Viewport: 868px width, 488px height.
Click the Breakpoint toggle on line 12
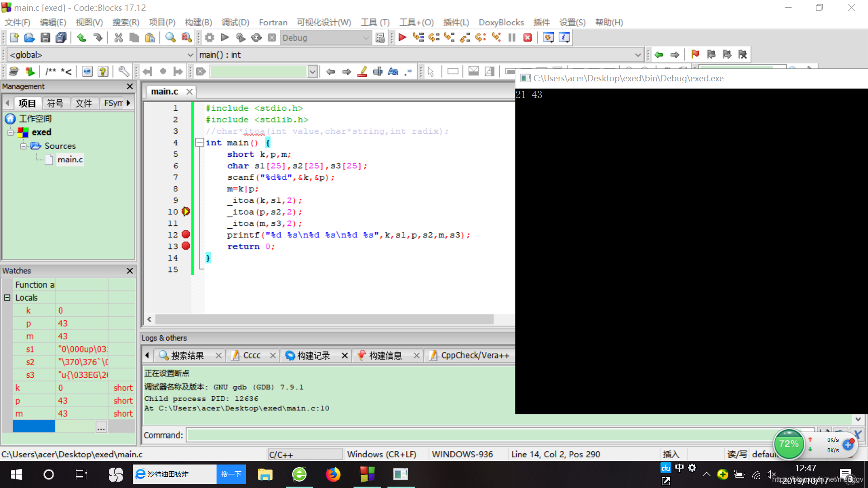point(186,235)
